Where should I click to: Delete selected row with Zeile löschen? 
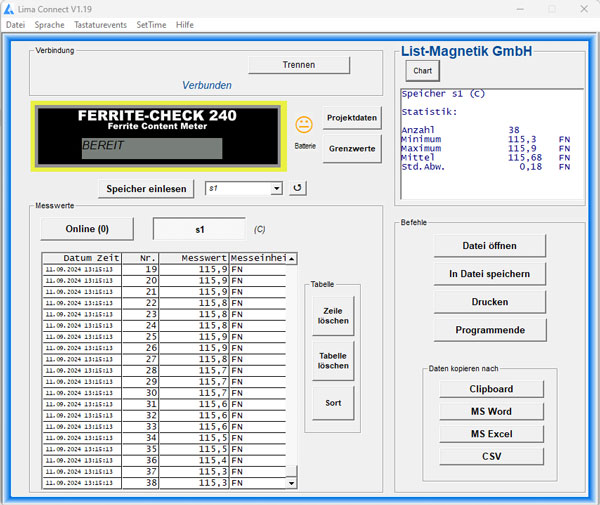332,317
